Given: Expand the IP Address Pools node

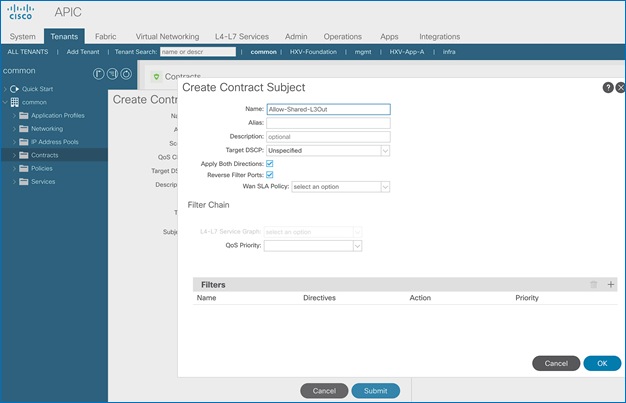Looking at the screenshot, I should click(x=14, y=142).
